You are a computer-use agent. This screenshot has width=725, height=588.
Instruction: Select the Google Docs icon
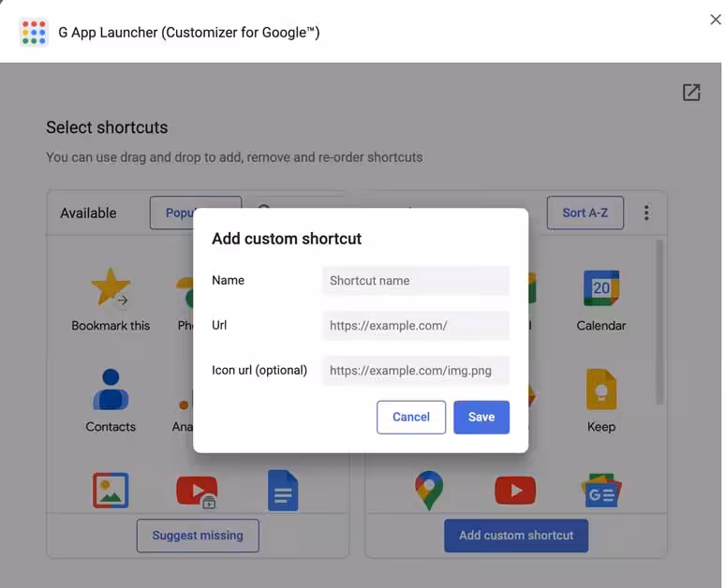coord(283,491)
